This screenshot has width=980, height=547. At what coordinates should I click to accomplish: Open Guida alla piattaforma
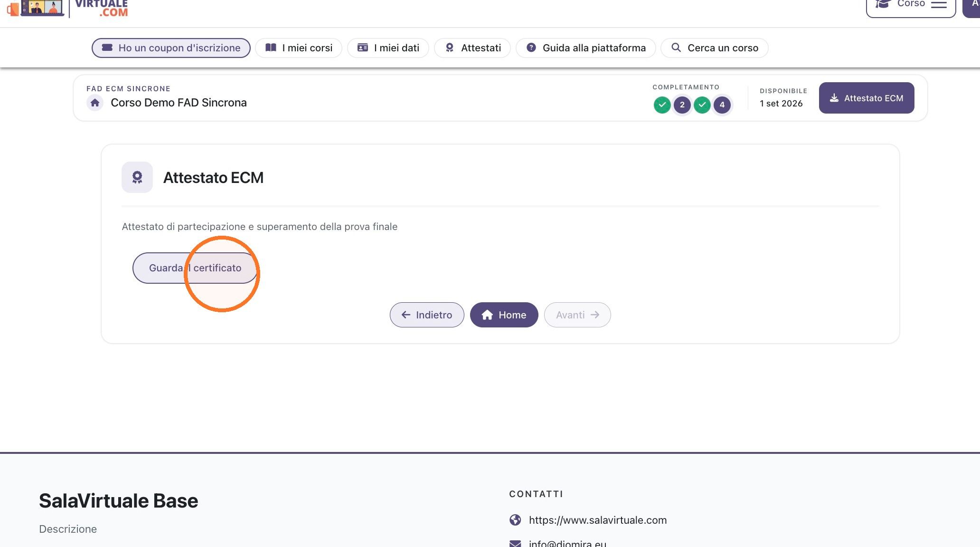586,48
